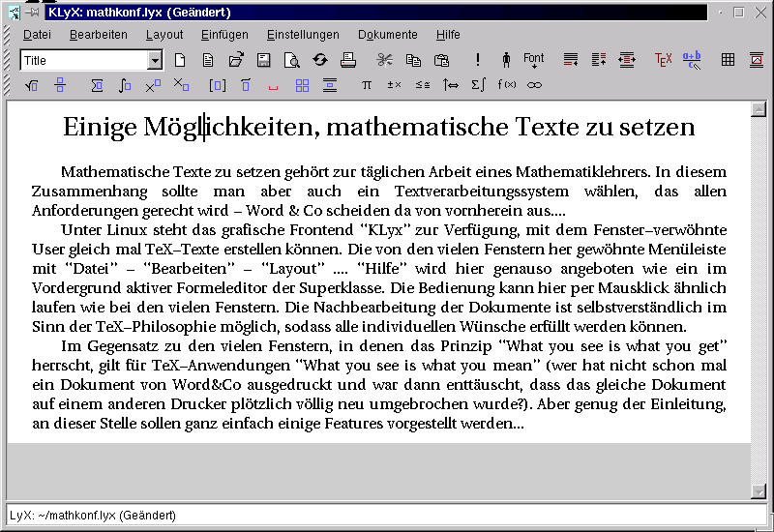774x532 pixels.
Task: Click the scissors cut icon
Action: pyautogui.click(x=385, y=60)
